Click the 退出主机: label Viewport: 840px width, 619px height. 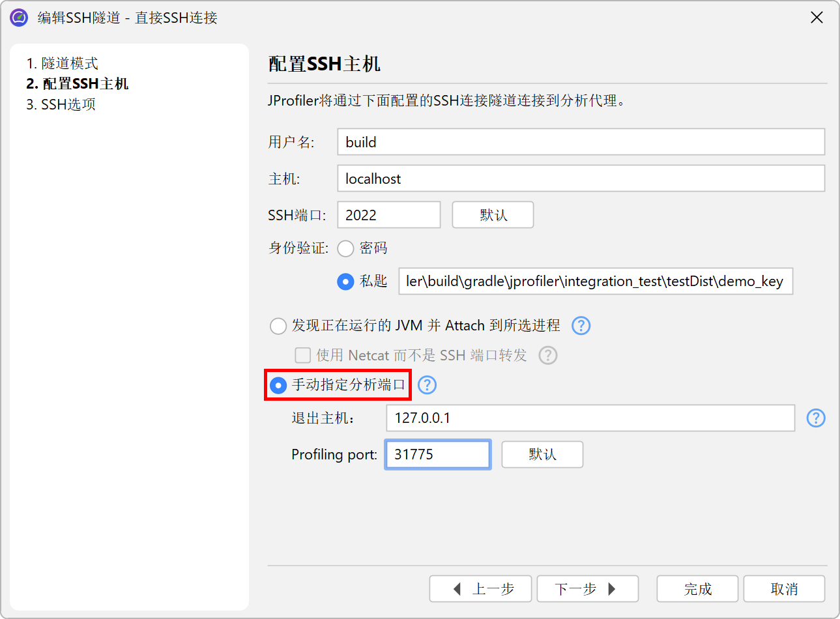coord(323,418)
